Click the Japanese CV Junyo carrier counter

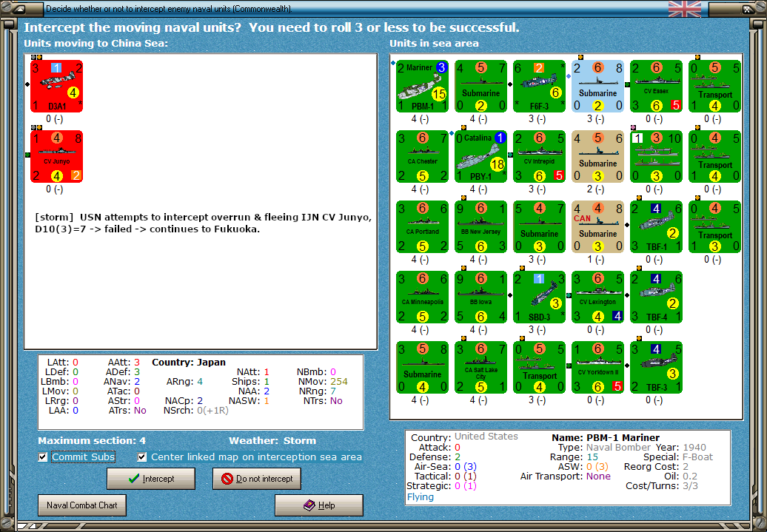pyautogui.click(x=57, y=157)
